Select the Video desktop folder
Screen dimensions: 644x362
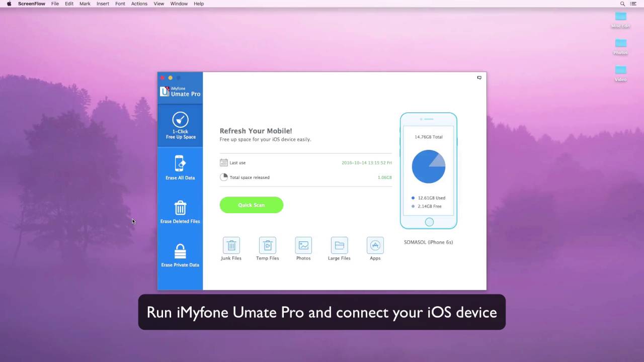[620, 73]
